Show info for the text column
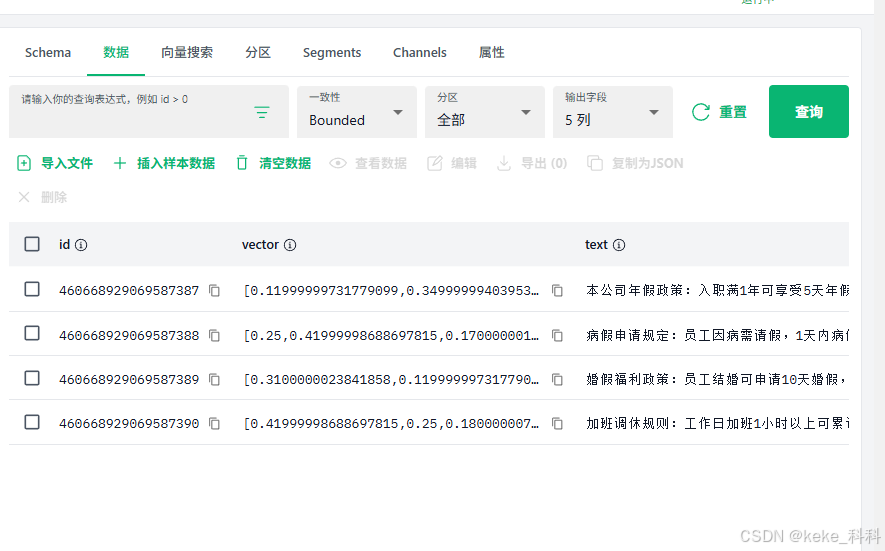885x551 pixels. click(619, 245)
